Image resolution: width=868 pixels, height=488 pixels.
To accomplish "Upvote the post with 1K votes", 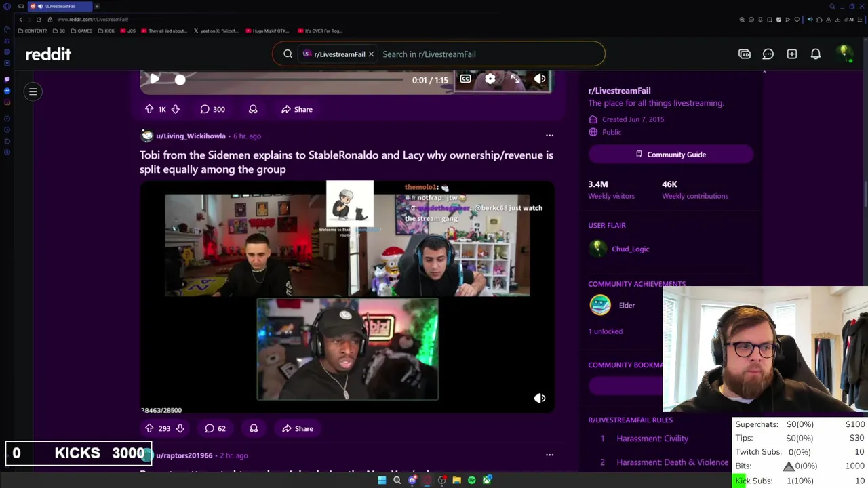I will [x=149, y=109].
